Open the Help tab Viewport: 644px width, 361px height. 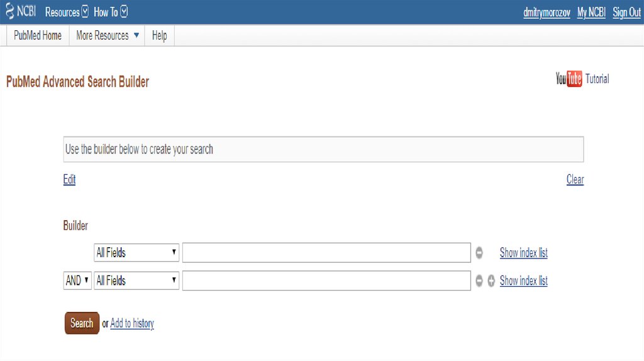159,36
